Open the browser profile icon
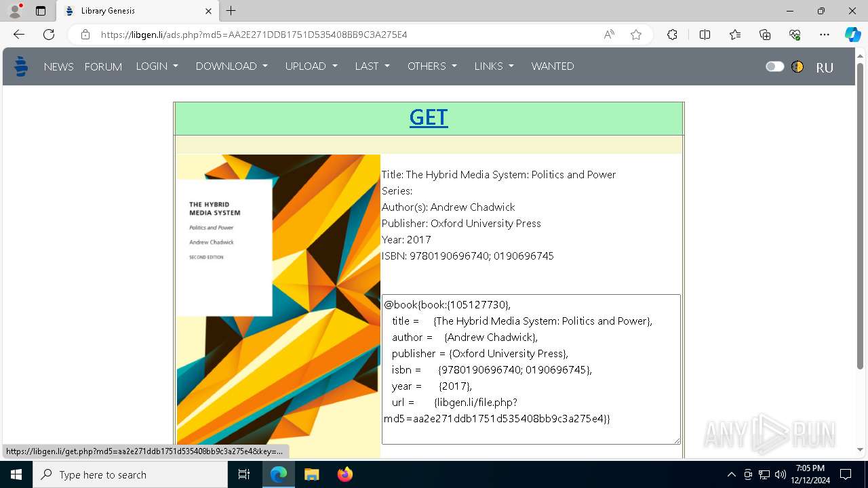868x488 pixels. tap(15, 11)
